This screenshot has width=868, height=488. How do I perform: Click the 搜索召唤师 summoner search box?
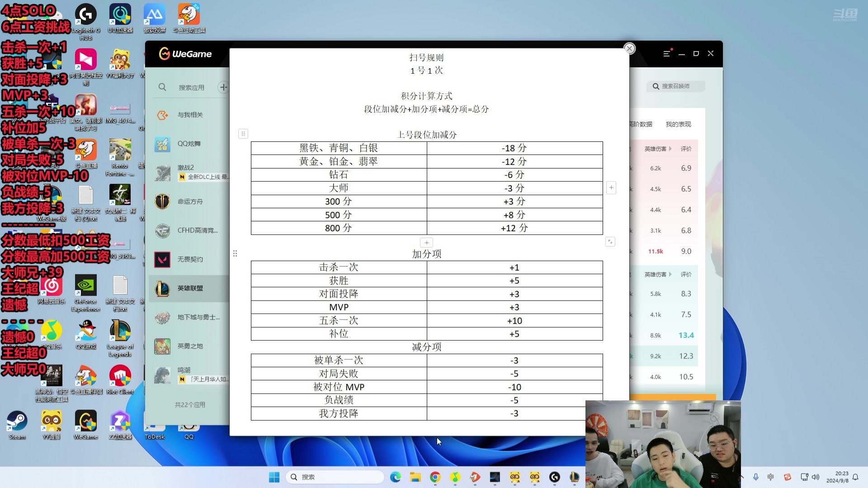(675, 86)
